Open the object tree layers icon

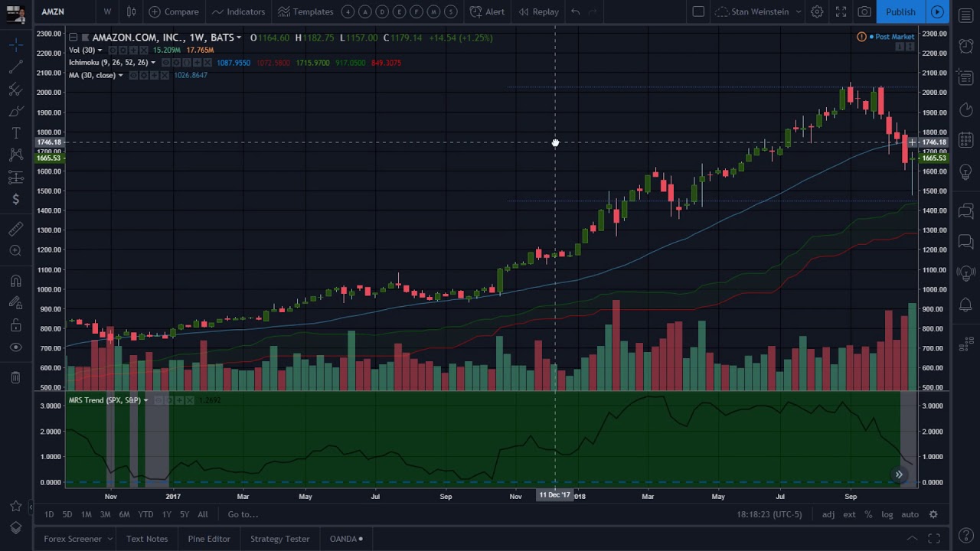click(x=15, y=528)
